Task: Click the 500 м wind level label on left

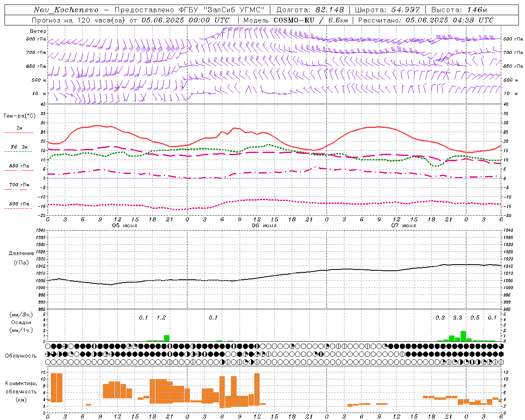Action: [39, 80]
